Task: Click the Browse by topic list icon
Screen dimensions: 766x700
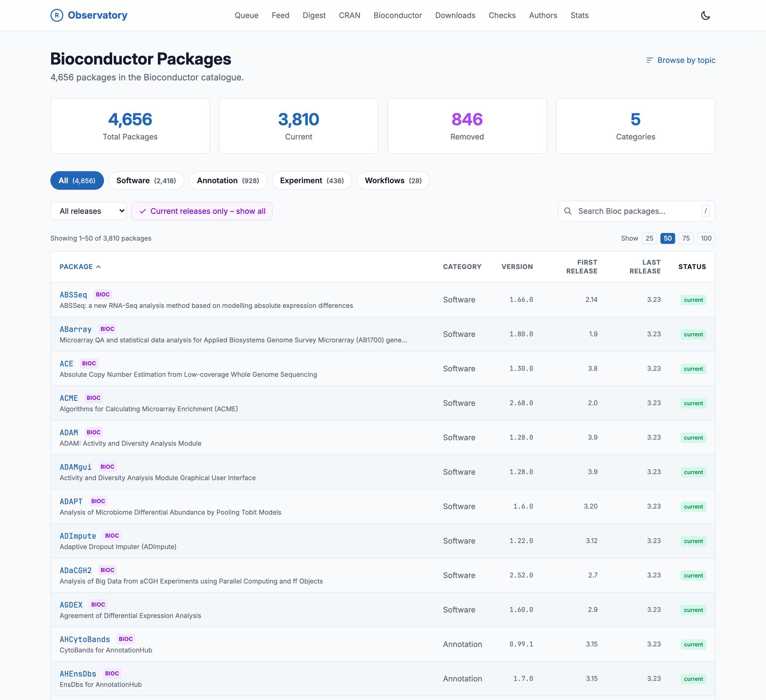Action: [650, 60]
